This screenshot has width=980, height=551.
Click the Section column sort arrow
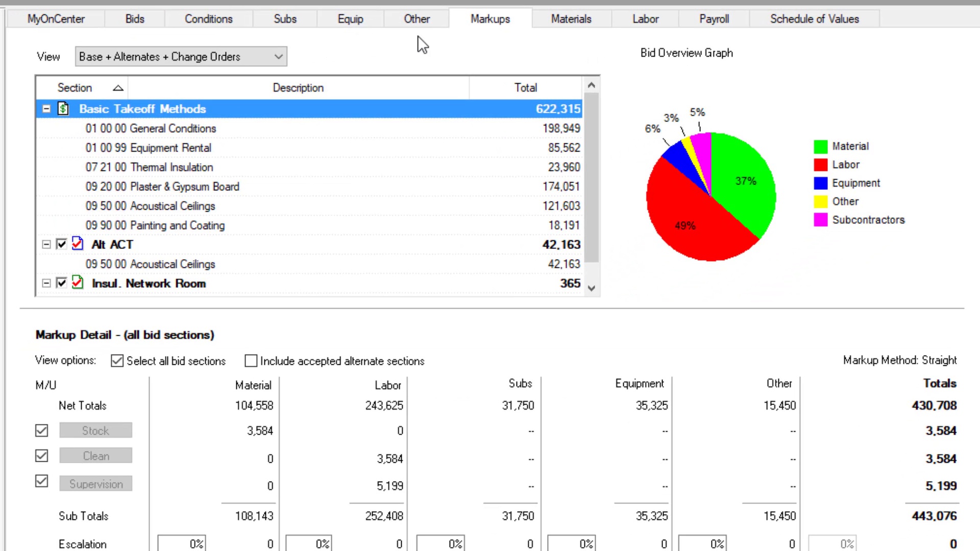pyautogui.click(x=118, y=88)
